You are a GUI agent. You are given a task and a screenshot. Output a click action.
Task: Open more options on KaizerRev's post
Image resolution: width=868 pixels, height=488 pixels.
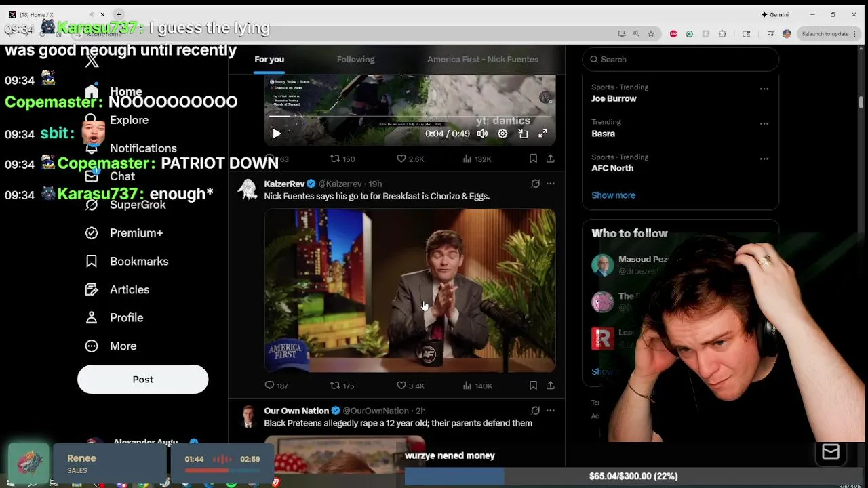[551, 184]
